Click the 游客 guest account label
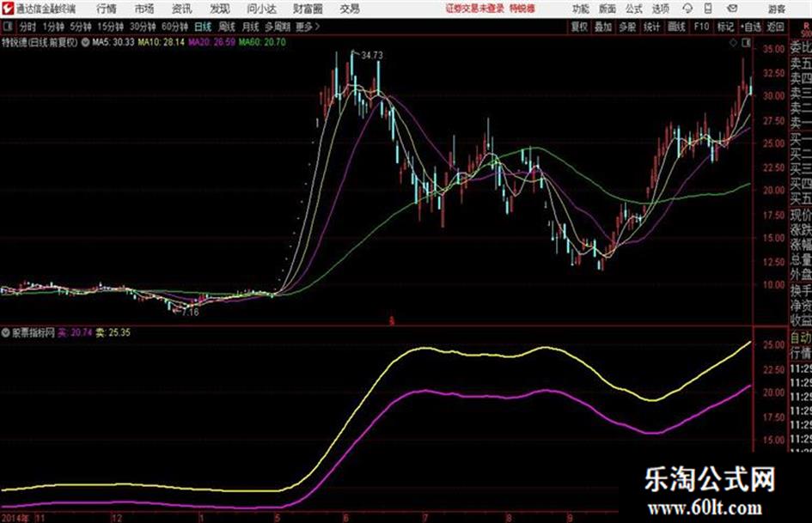This screenshot has width=812, height=523. tap(777, 9)
